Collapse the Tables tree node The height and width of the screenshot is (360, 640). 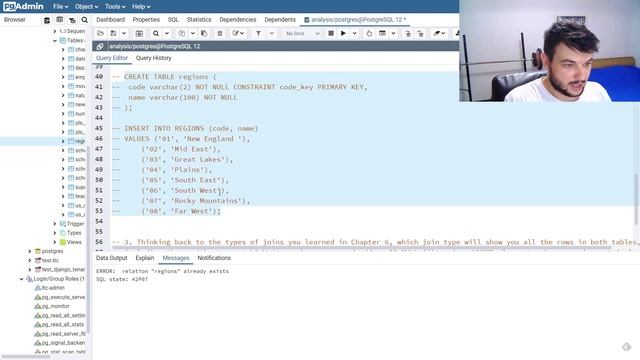(55, 40)
